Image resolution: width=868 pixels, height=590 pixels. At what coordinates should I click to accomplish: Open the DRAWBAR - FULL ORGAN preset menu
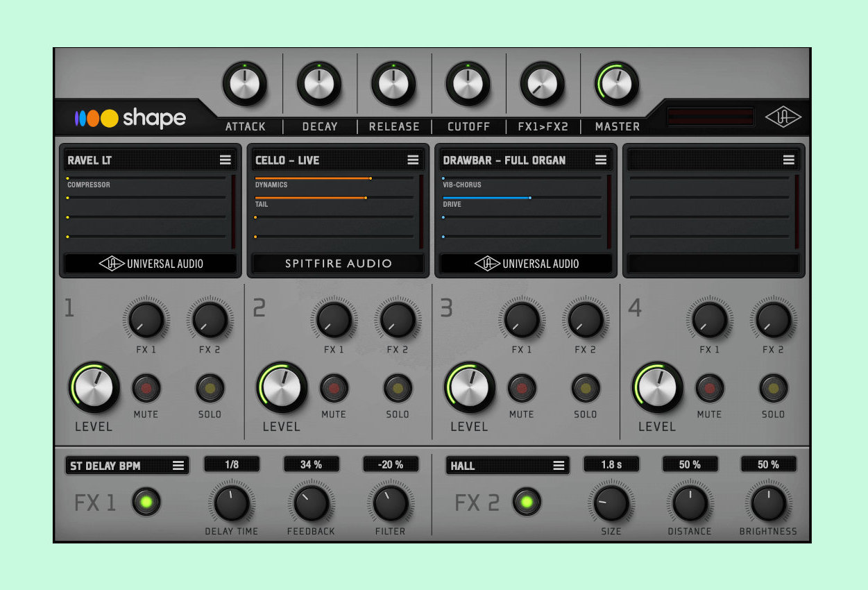tap(601, 160)
